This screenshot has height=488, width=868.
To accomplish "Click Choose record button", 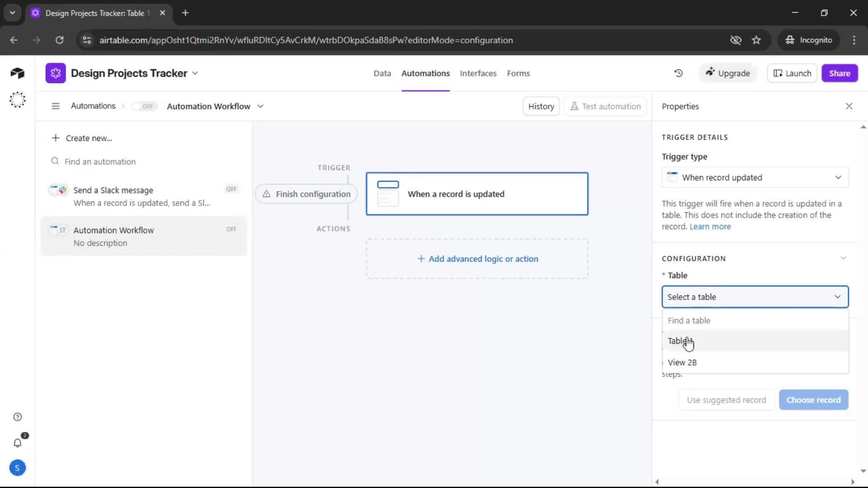I will [x=813, y=400].
